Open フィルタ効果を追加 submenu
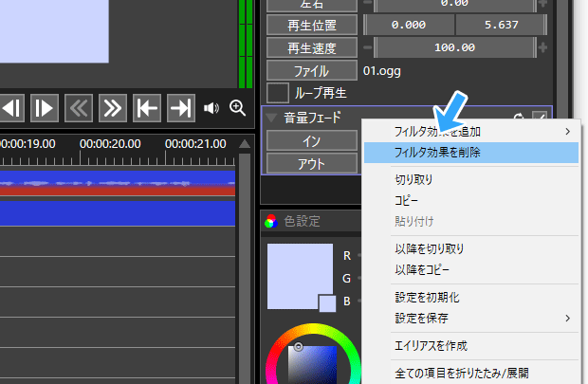The image size is (588, 384). 471,132
